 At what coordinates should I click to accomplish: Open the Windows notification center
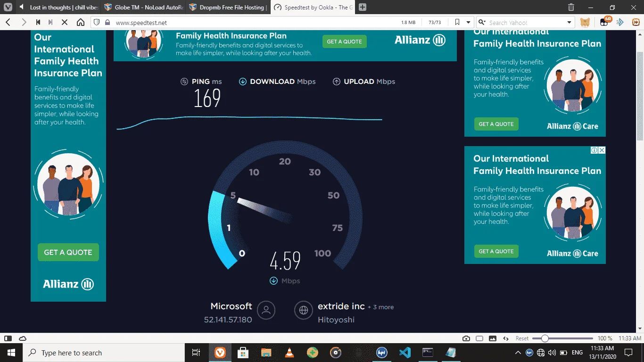(x=628, y=353)
